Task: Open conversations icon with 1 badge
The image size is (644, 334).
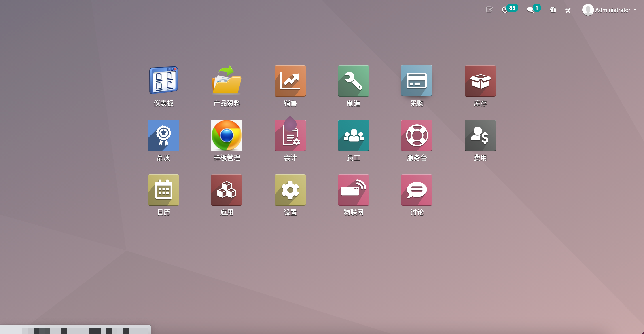Action: pyautogui.click(x=534, y=9)
